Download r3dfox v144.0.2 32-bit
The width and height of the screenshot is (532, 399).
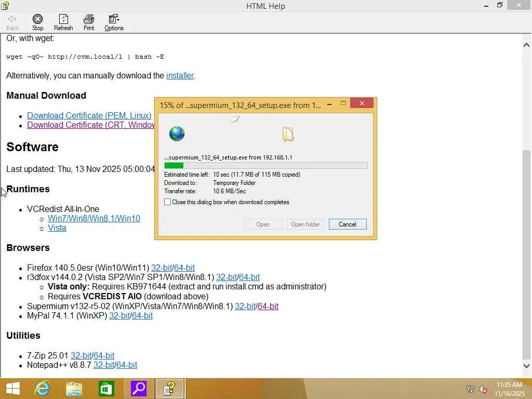227,277
